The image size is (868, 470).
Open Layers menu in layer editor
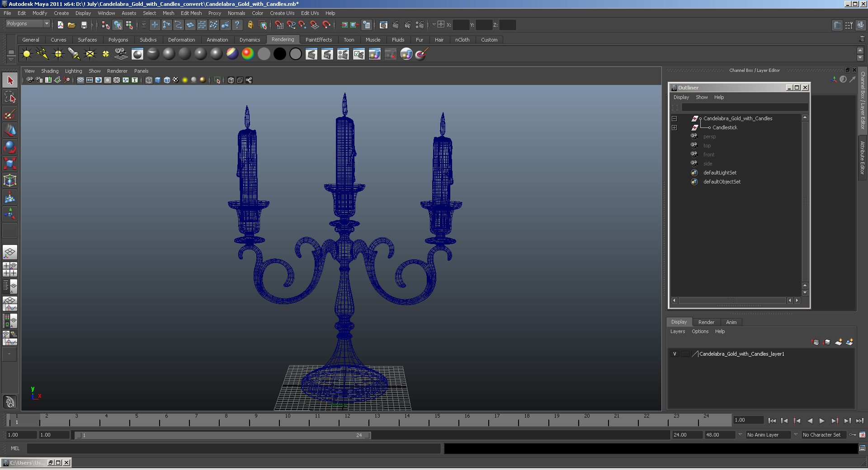click(678, 331)
